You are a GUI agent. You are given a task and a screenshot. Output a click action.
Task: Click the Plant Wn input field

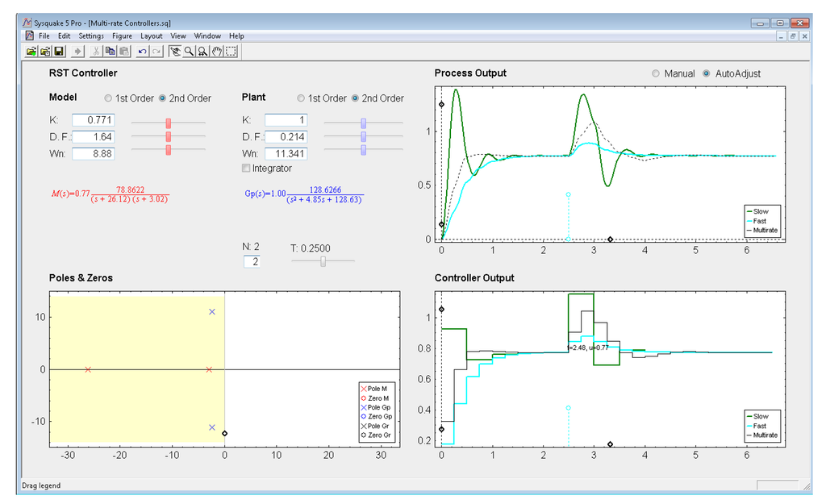[x=286, y=153]
